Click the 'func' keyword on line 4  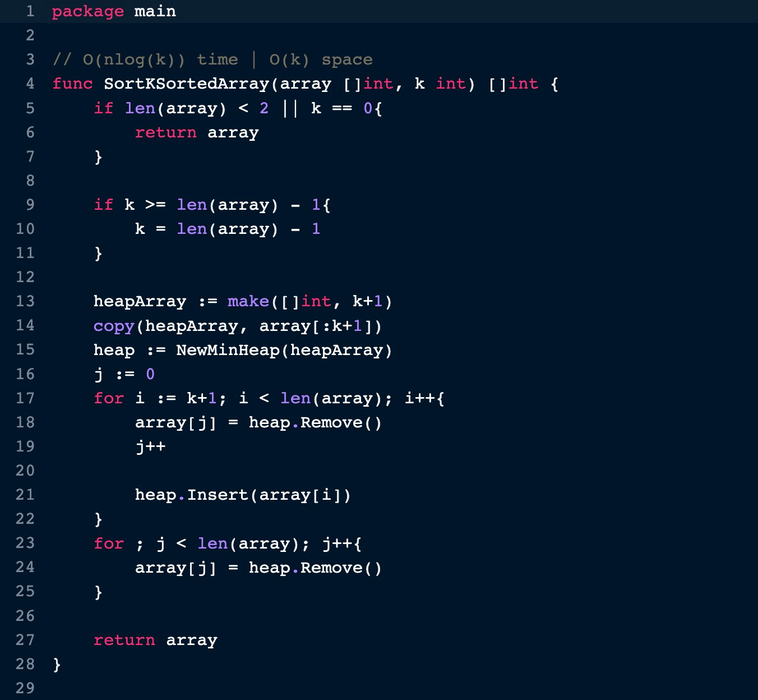72,84
